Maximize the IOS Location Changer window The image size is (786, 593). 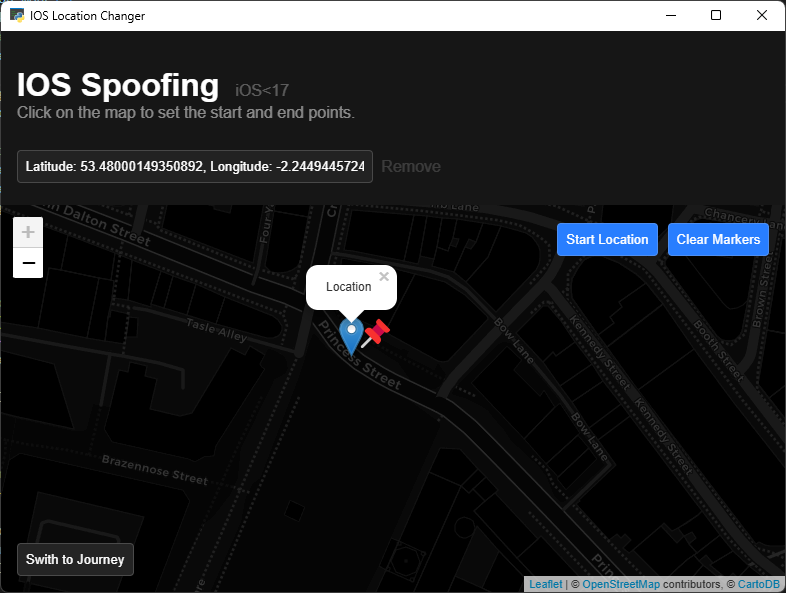point(716,15)
